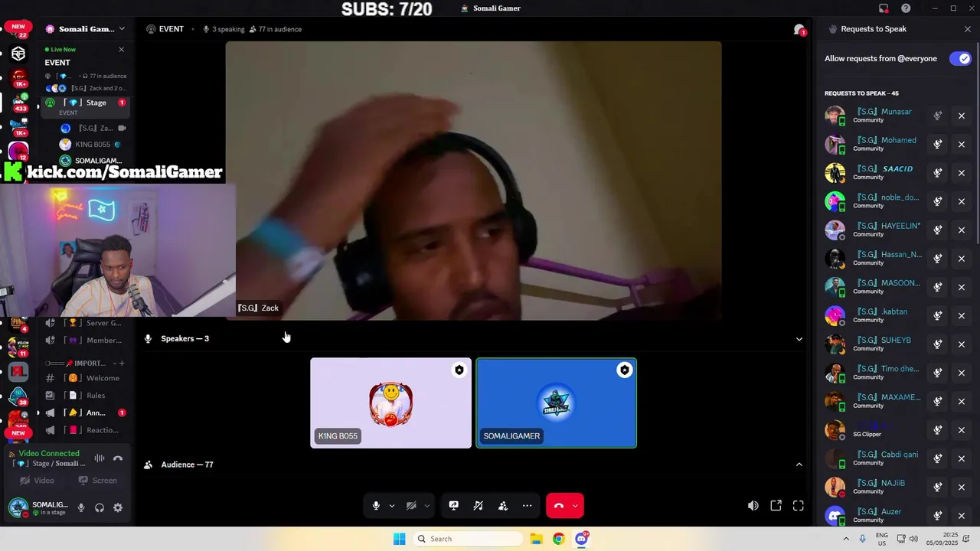
Task: Select K1NG B055 speaker tile
Action: tap(390, 403)
